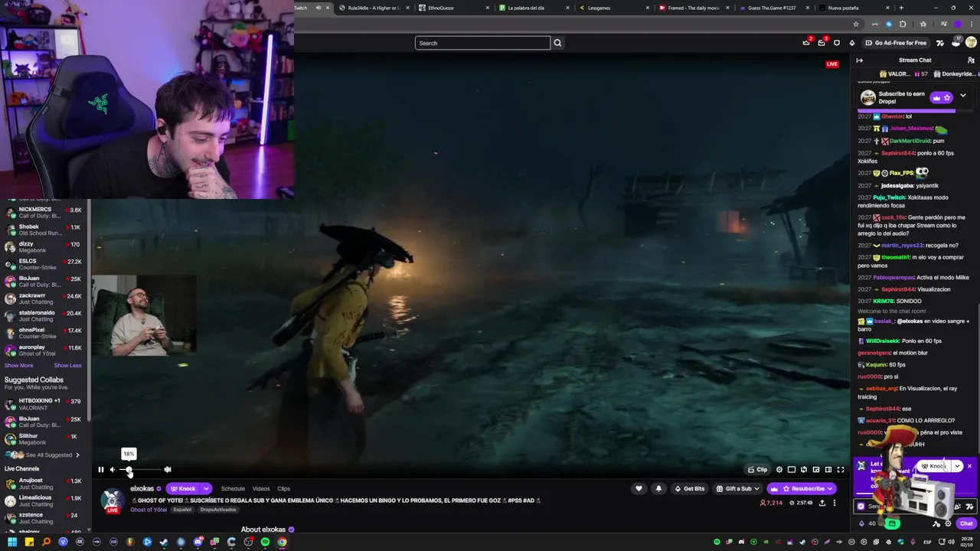Viewport: 980px width, 551px height.
Task: Click Get Bits button
Action: [x=689, y=488]
